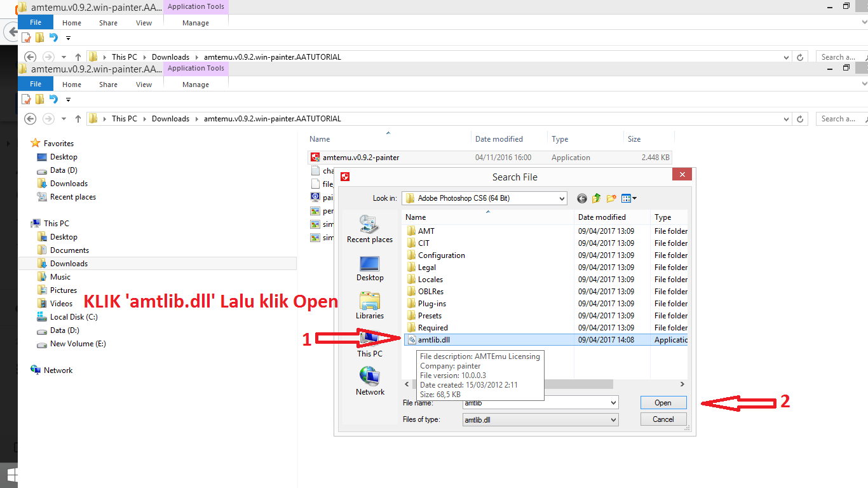
Task: Refresh the upper Explorer window
Action: (x=801, y=57)
